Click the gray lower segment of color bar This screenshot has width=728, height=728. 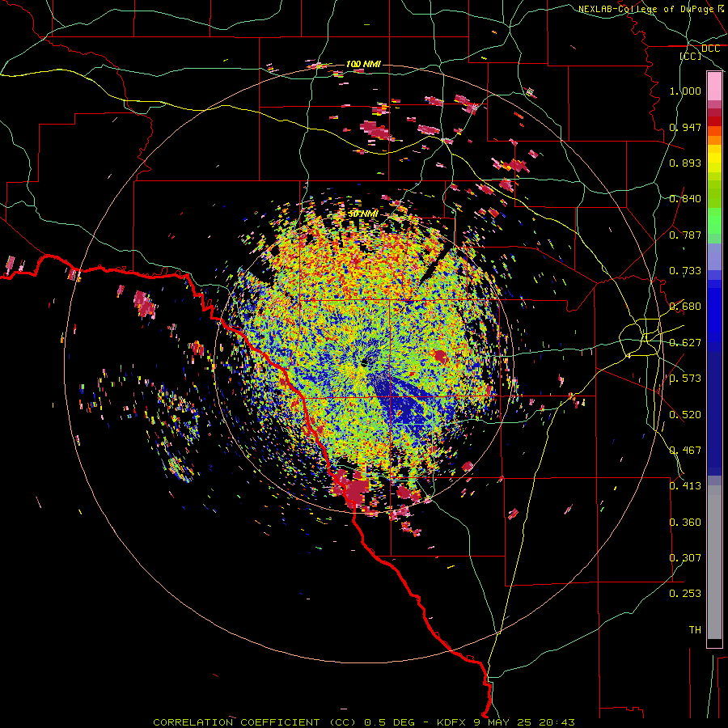point(714,562)
